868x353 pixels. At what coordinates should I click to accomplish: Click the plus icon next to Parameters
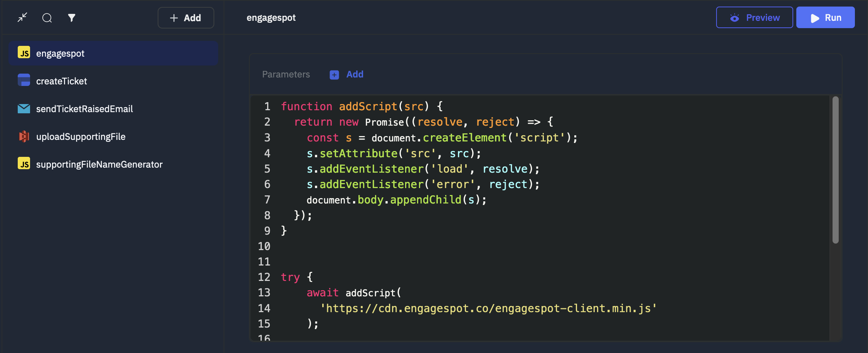(334, 75)
